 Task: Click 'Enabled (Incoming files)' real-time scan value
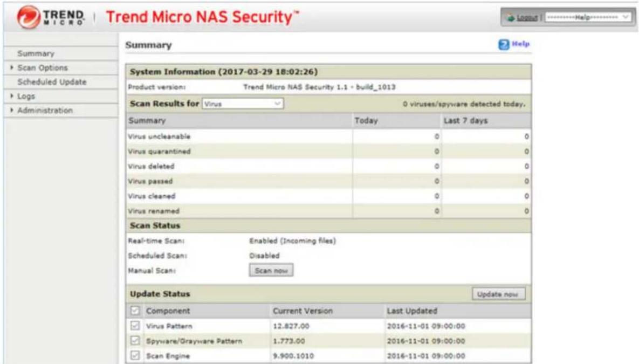(x=293, y=241)
